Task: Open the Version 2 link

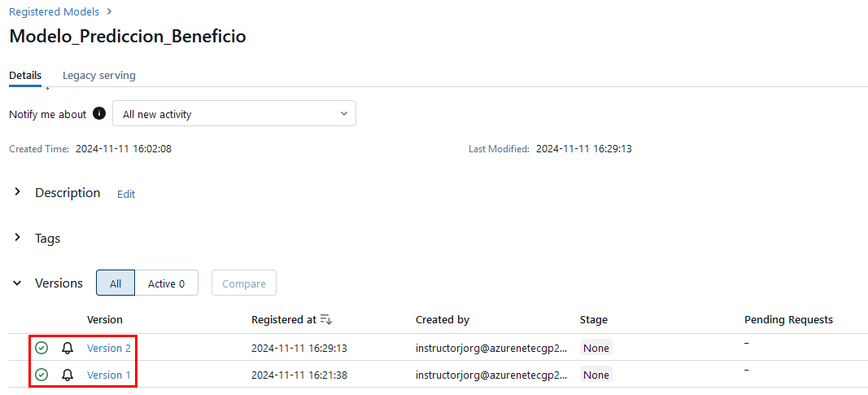Action: (109, 348)
